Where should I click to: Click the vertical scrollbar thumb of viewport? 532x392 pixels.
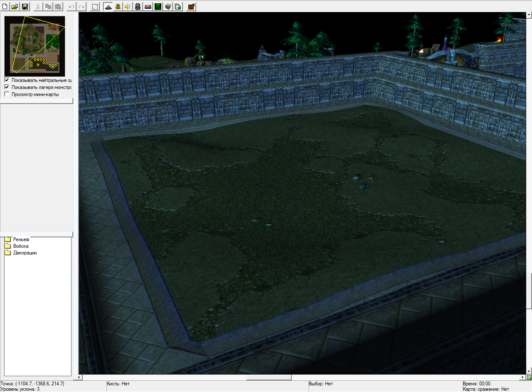click(529, 291)
